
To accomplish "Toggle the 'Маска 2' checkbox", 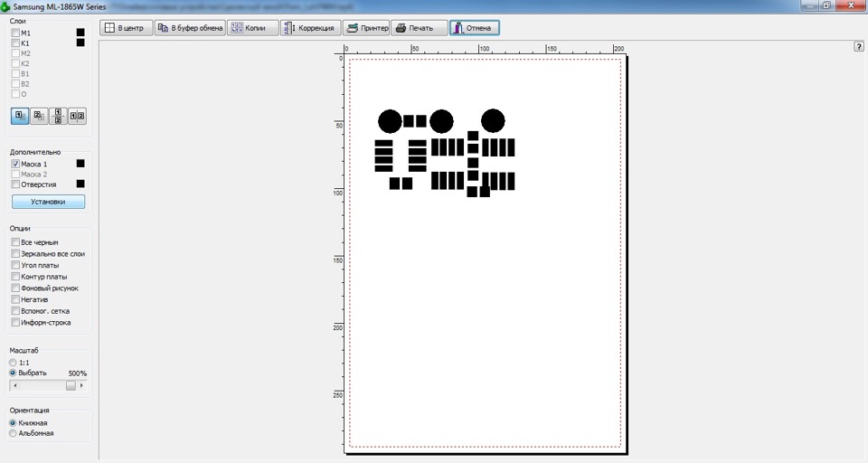I will click(x=15, y=174).
